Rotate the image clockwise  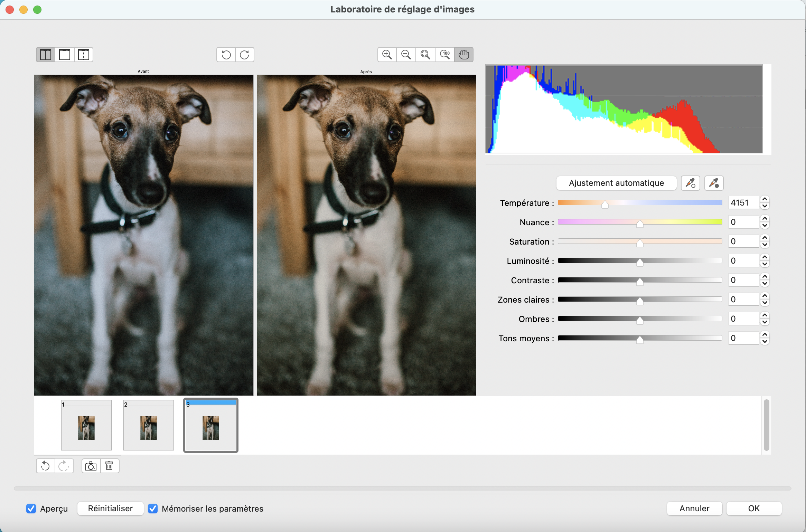[x=245, y=55]
